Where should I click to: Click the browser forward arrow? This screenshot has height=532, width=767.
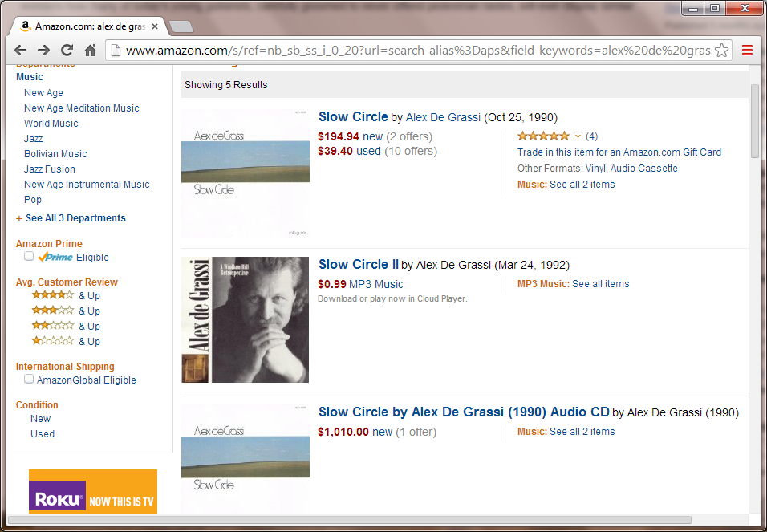coord(44,51)
